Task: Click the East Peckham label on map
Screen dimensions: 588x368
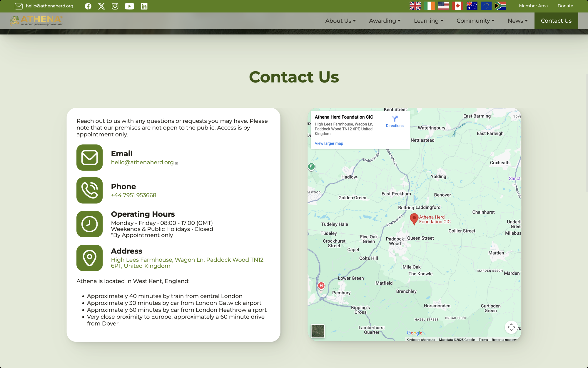Action: point(396,194)
